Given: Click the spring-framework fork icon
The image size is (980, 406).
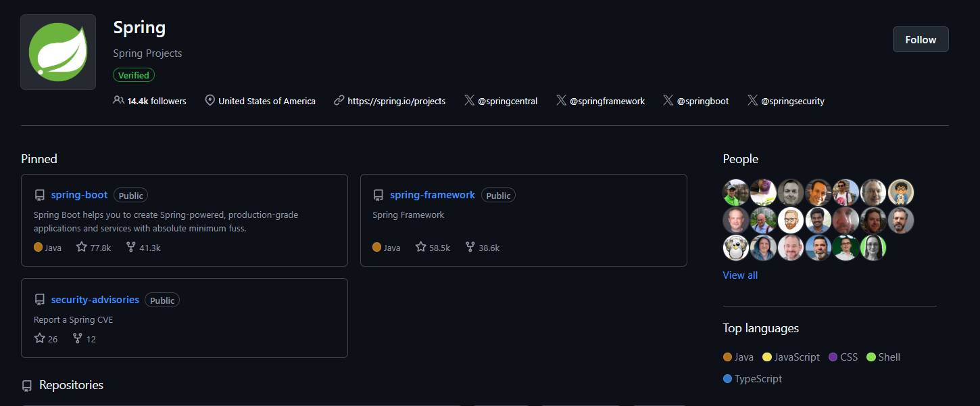Looking at the screenshot, I should 470,247.
